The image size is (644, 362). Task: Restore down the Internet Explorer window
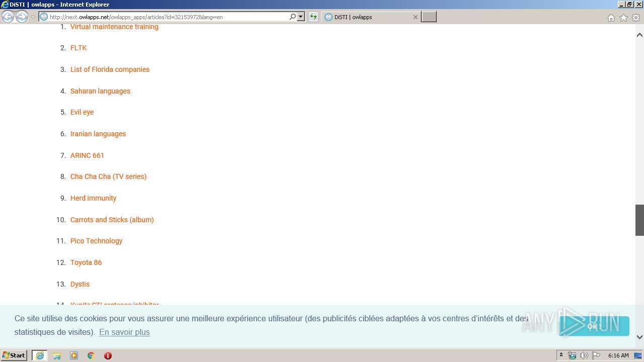tap(629, 5)
